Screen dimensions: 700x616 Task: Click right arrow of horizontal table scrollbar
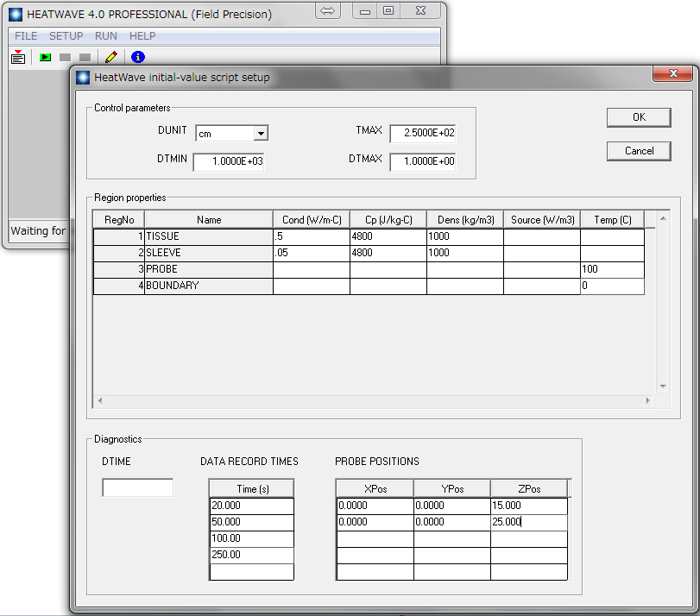pos(647,401)
